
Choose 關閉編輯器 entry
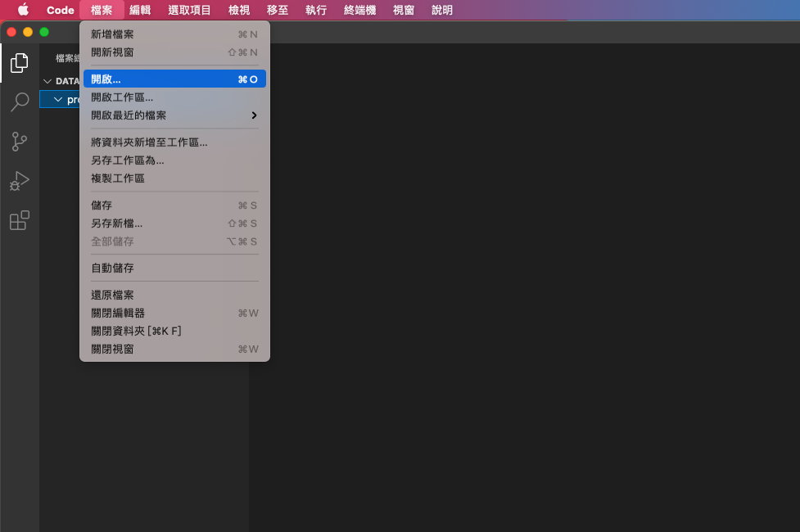(174, 313)
